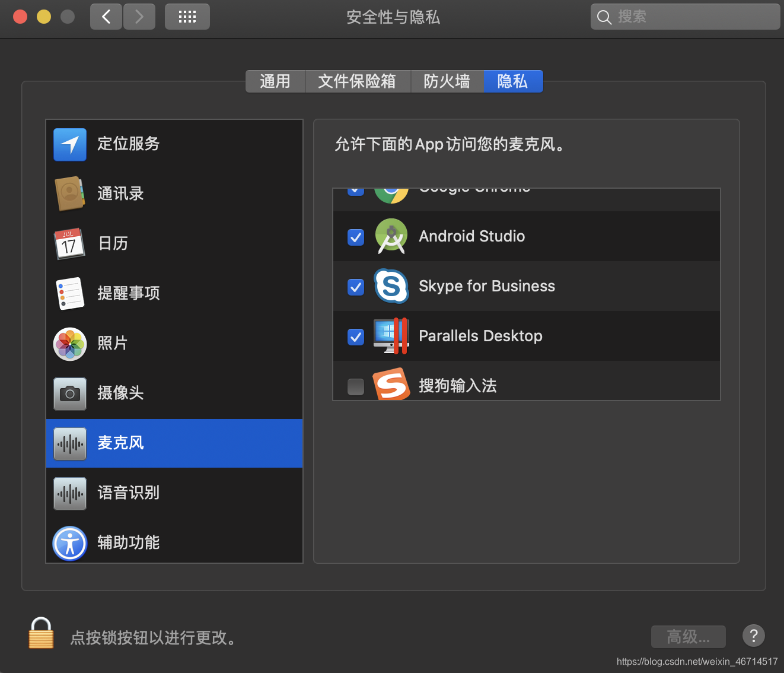Click the Contacts (通讯录) book icon
Image resolution: width=784 pixels, height=673 pixels.
click(70, 193)
